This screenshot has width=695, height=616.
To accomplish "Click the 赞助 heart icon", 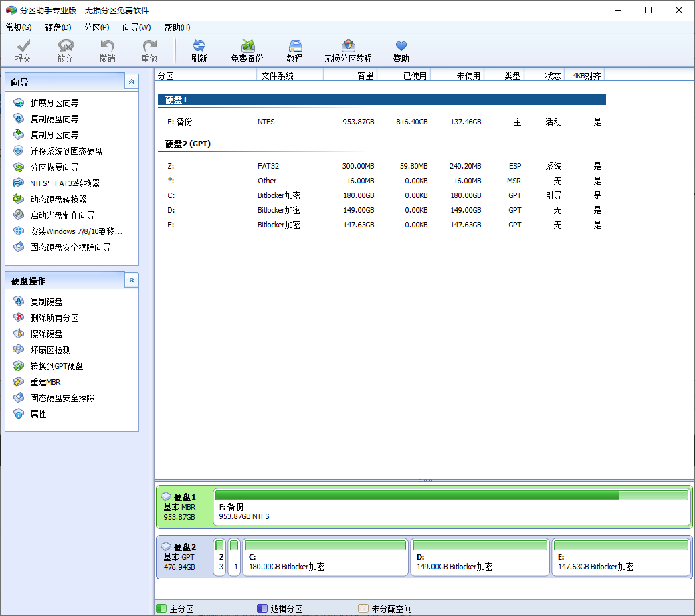I will 400,50.
